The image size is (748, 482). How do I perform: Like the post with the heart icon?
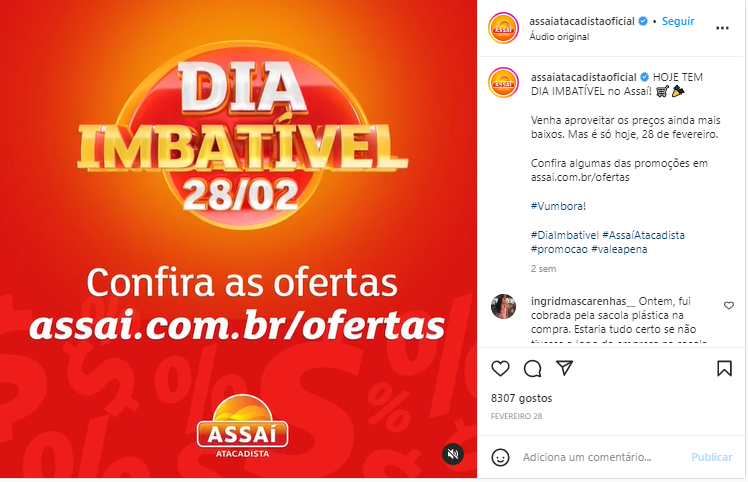500,368
